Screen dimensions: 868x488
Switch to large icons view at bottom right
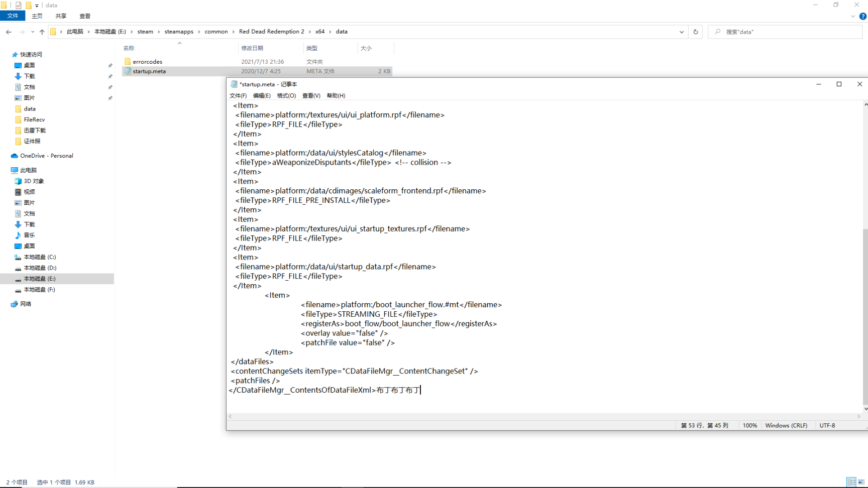[861, 482]
